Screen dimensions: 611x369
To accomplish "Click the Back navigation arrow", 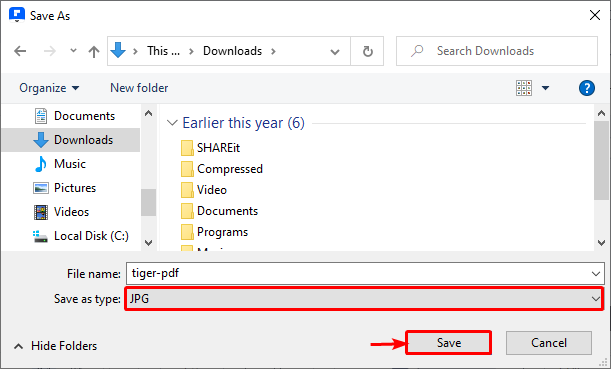I will point(20,51).
